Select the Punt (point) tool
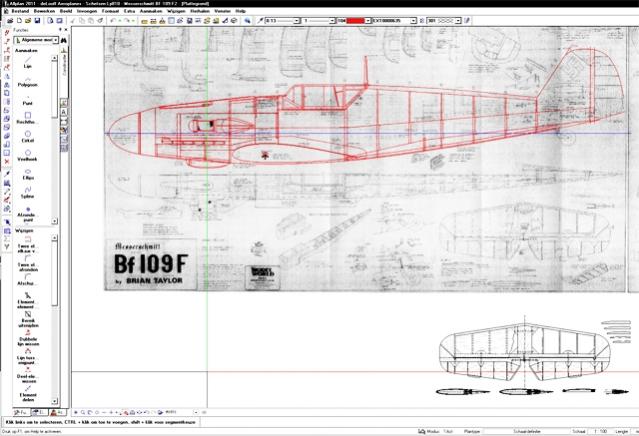639x436 pixels. tap(27, 100)
